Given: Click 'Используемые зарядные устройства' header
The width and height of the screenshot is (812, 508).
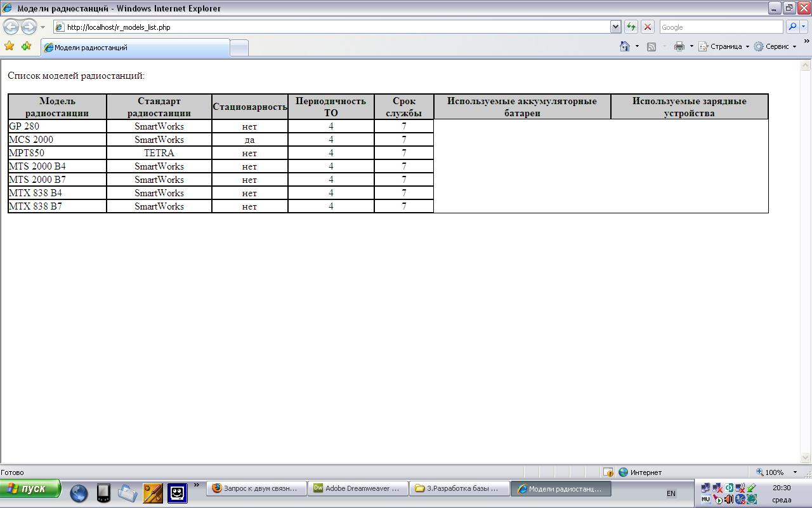Looking at the screenshot, I should point(690,107).
